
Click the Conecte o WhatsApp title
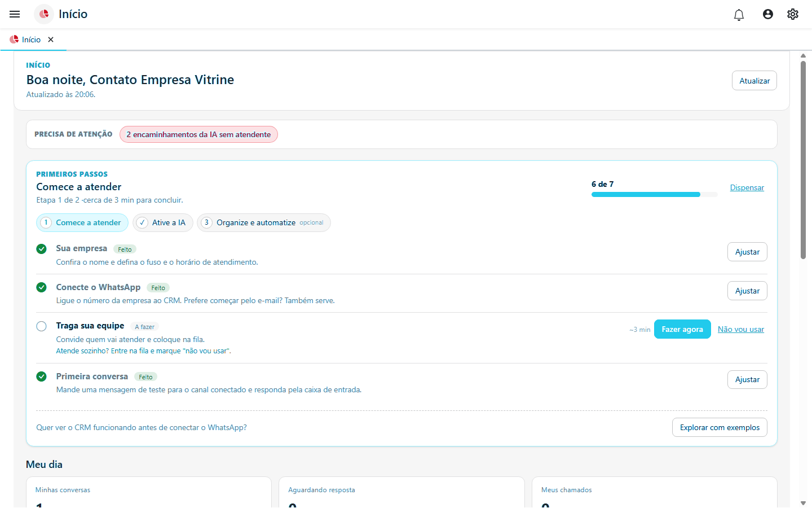tap(98, 287)
